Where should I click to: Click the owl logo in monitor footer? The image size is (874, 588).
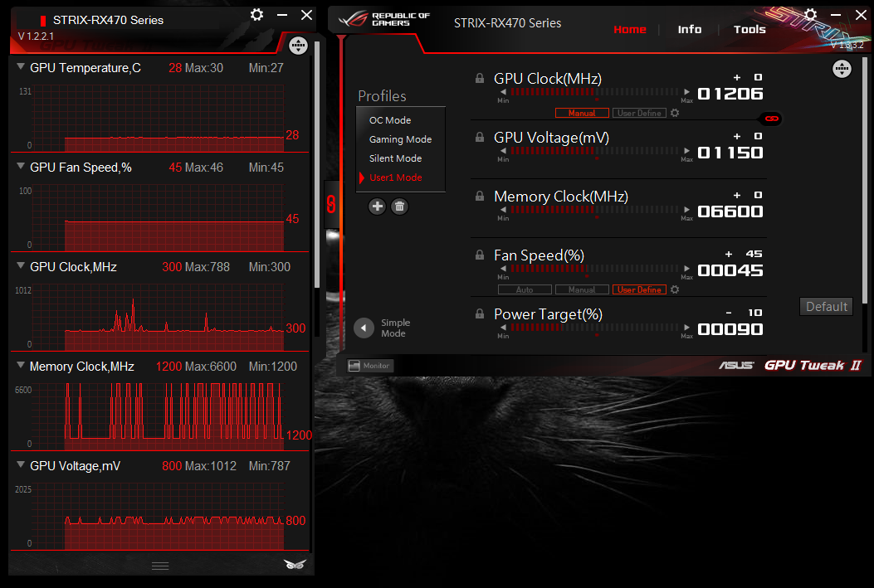(295, 564)
